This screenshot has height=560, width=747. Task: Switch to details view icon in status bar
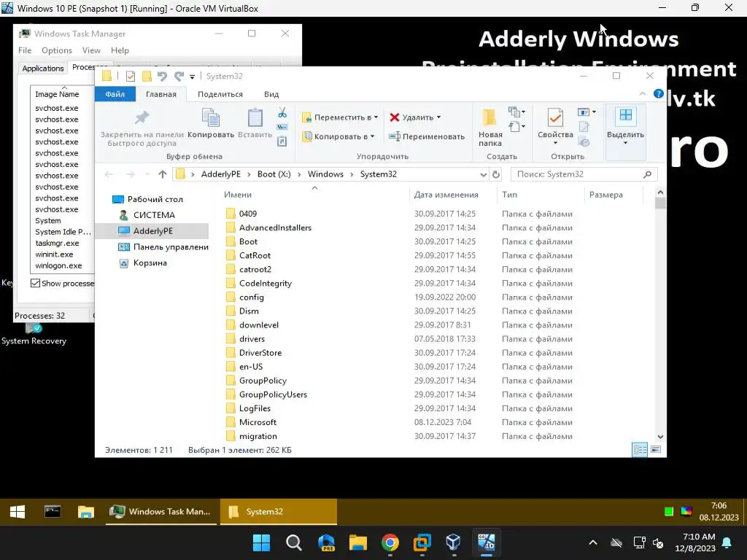(x=640, y=449)
